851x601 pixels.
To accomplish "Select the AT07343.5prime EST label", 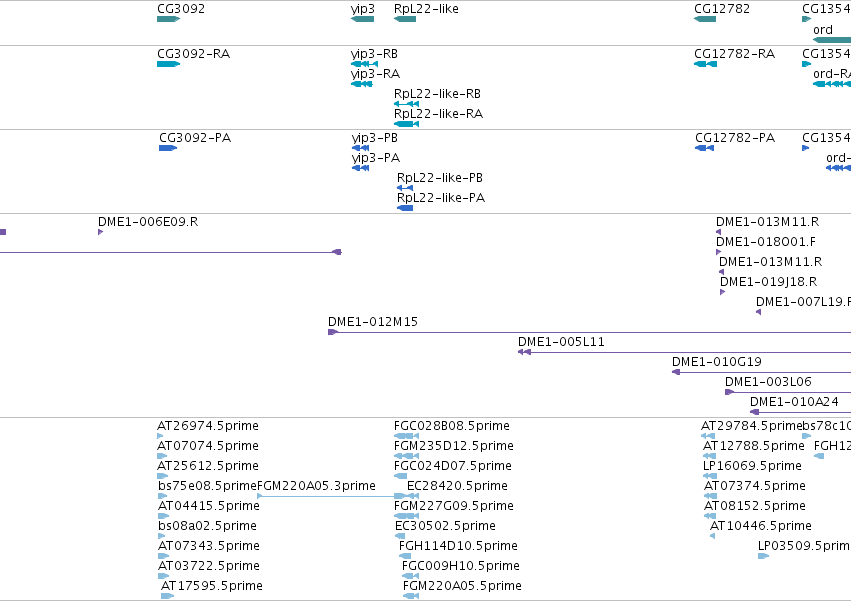I will (x=209, y=546).
